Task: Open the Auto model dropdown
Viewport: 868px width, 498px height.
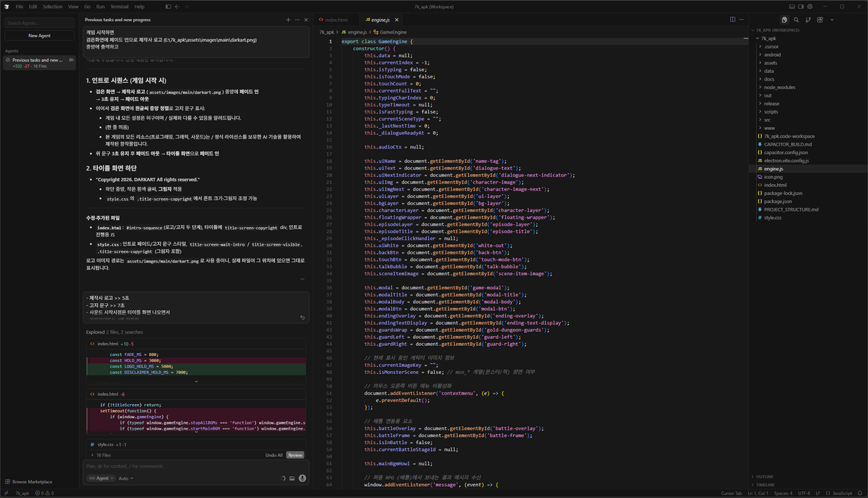Action: 125,478
